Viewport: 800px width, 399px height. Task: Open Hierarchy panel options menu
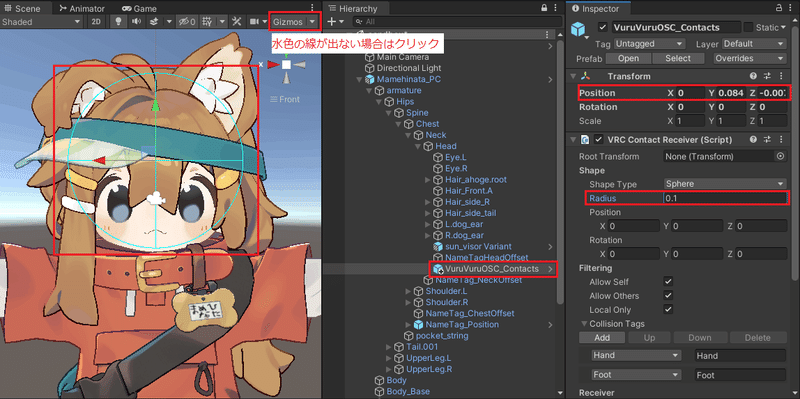(556, 8)
